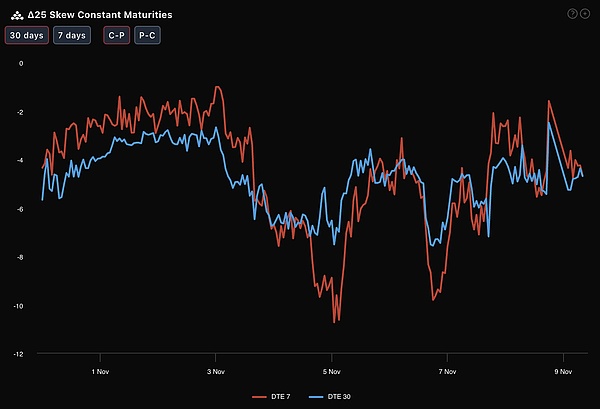Image resolution: width=600 pixels, height=409 pixels.
Task: Click the 1 Nov x-axis date label
Action: [x=99, y=370]
